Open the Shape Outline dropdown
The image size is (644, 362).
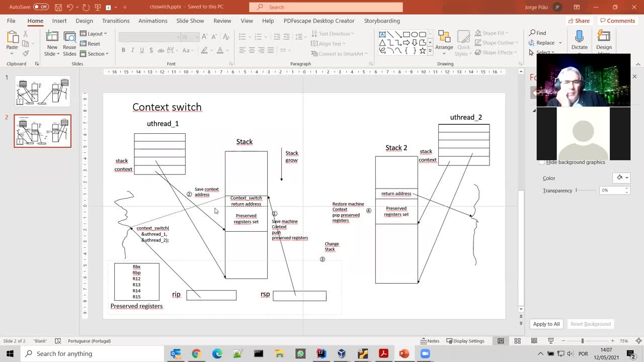click(x=498, y=43)
